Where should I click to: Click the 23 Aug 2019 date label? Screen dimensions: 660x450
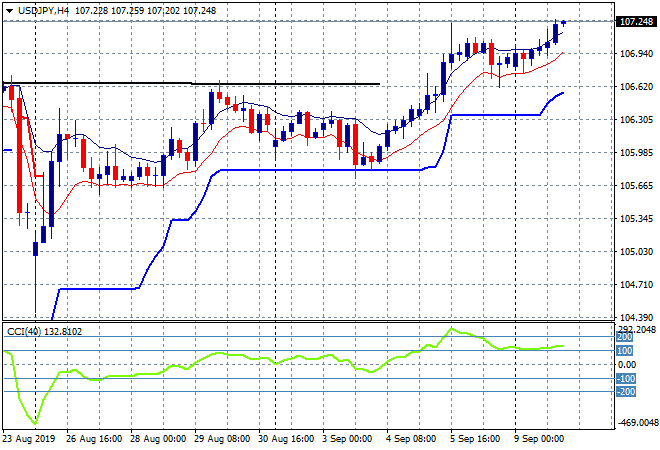[29, 439]
